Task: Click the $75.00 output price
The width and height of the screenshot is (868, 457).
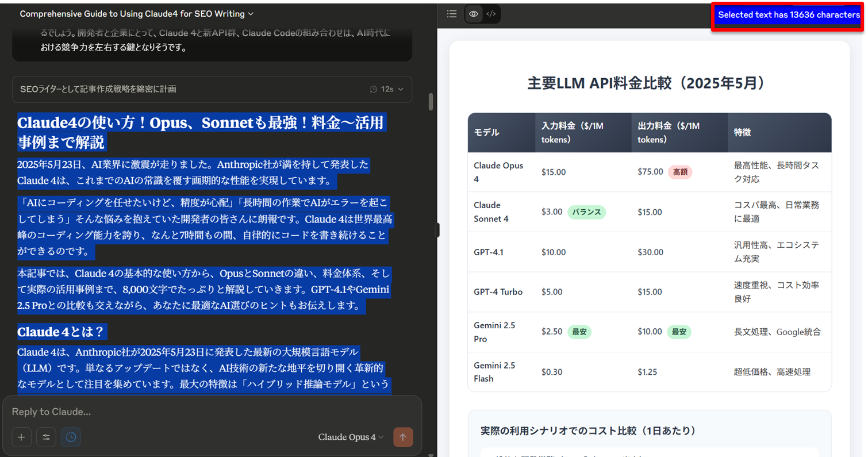Action: [650, 172]
